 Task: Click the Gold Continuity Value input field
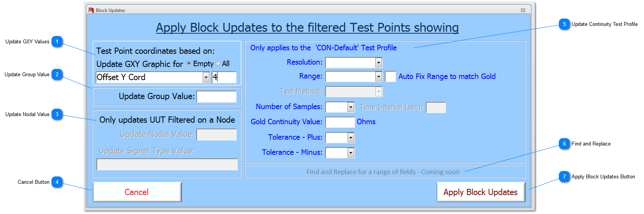[x=340, y=122]
